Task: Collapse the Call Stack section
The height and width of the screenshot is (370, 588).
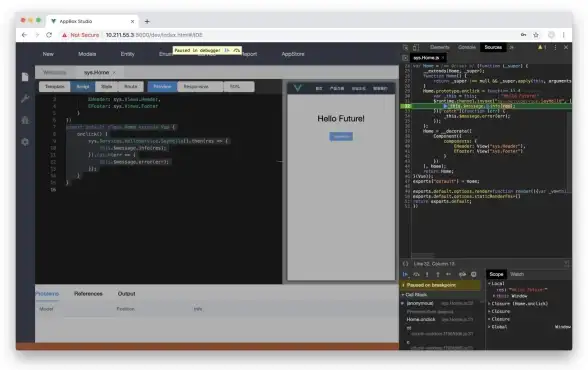Action: [416, 295]
